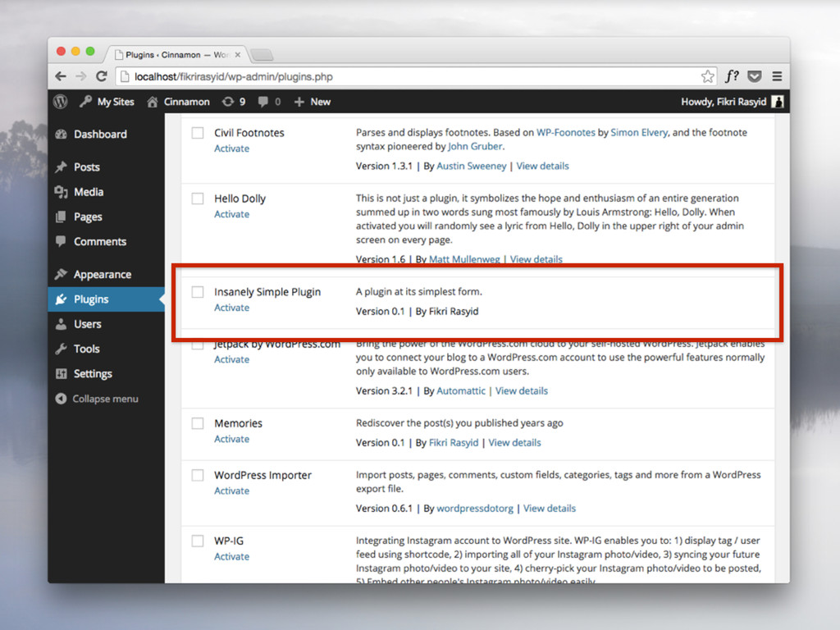Image resolution: width=840 pixels, height=630 pixels.
Task: Activate the Insanely Simple Plugin
Action: coord(231,308)
